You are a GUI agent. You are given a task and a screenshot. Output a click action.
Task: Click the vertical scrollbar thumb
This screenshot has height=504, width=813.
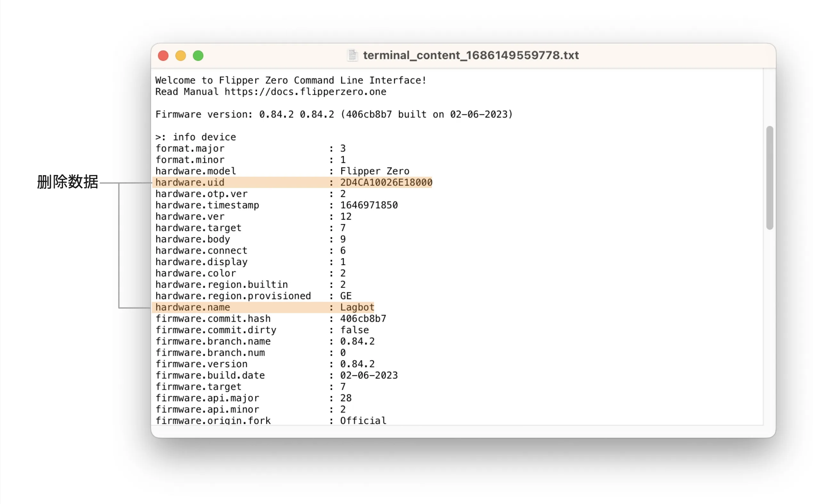click(x=769, y=178)
